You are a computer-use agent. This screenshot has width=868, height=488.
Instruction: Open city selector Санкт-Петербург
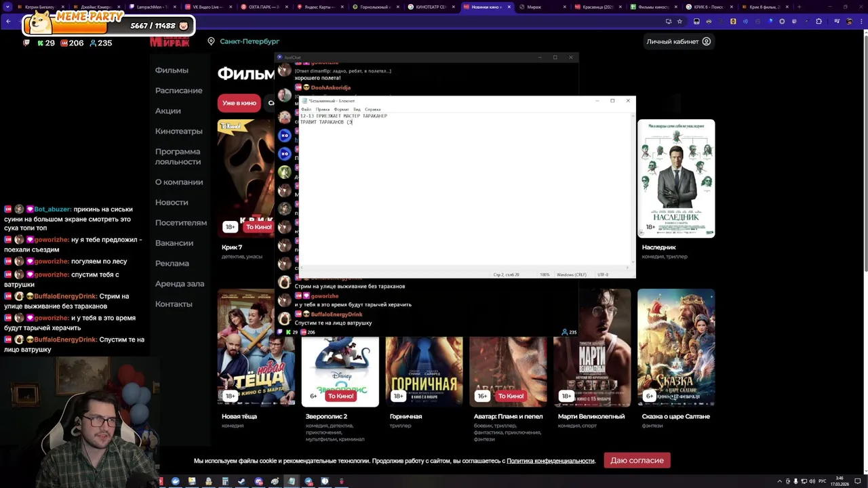250,41
